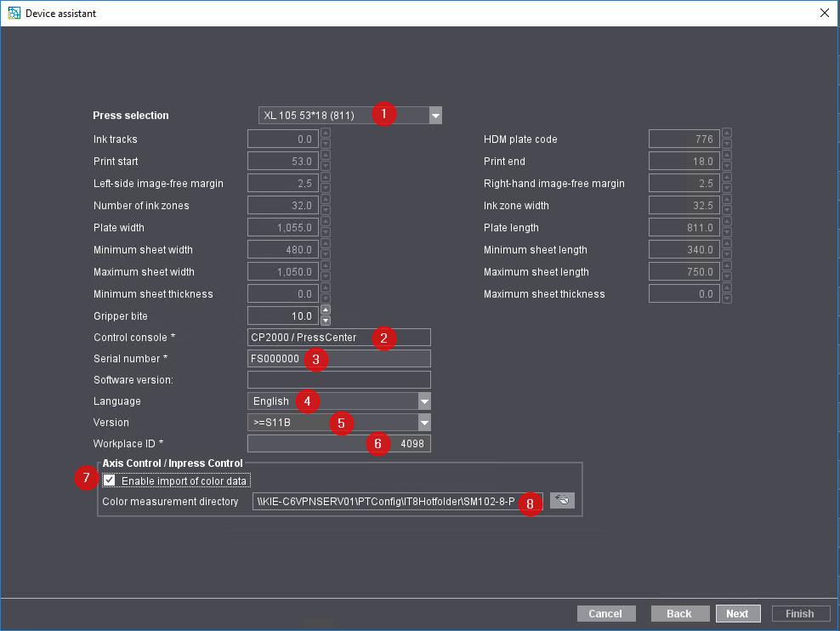840x631 pixels.
Task: Click the Next button
Action: (x=737, y=613)
